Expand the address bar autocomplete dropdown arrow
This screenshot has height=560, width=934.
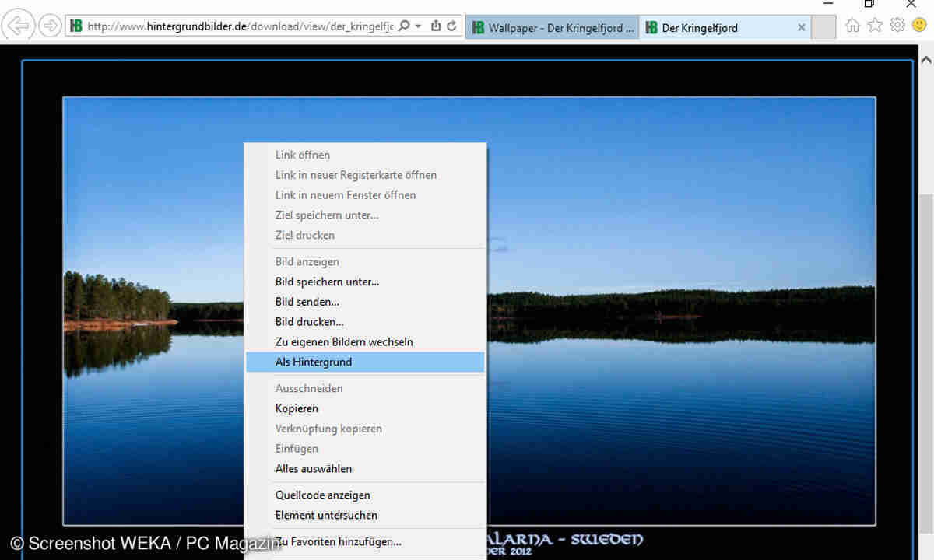418,26
